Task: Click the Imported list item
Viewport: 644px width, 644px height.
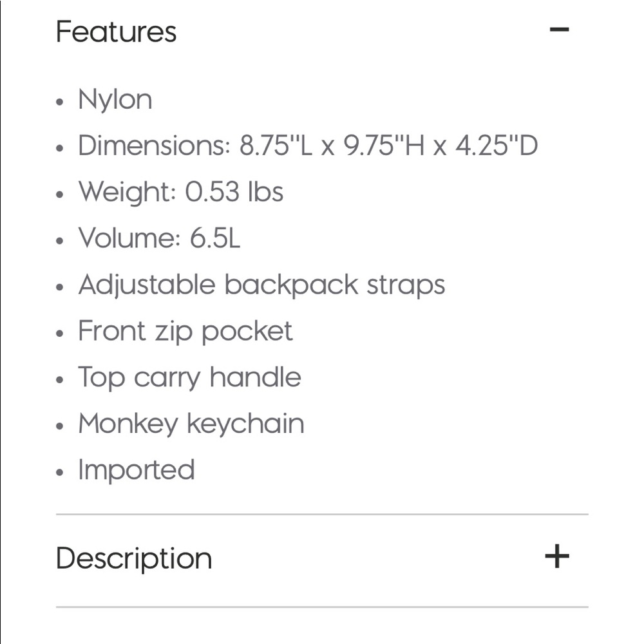Action: coord(137,470)
